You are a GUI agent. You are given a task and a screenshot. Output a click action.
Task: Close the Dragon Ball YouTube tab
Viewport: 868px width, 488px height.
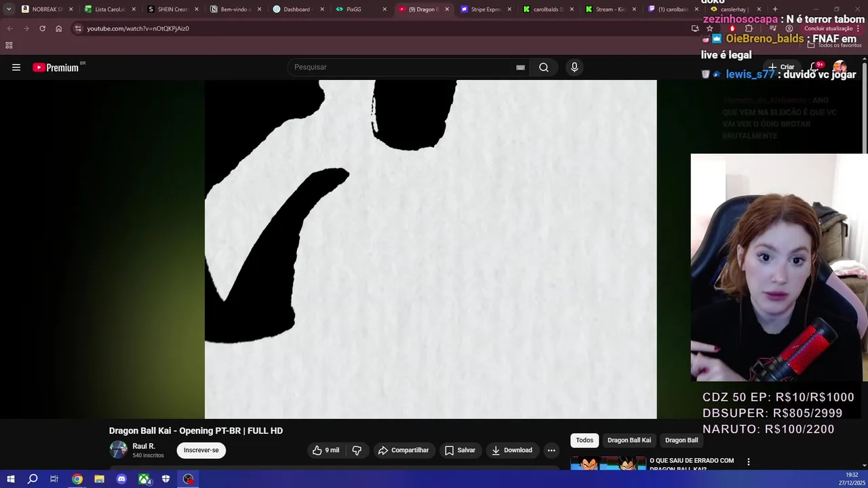coord(447,9)
